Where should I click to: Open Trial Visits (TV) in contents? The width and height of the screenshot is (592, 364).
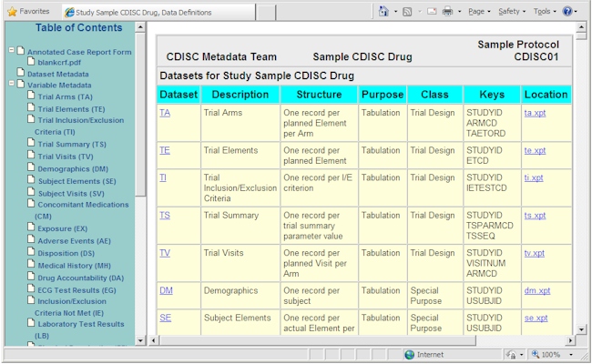pyautogui.click(x=66, y=157)
